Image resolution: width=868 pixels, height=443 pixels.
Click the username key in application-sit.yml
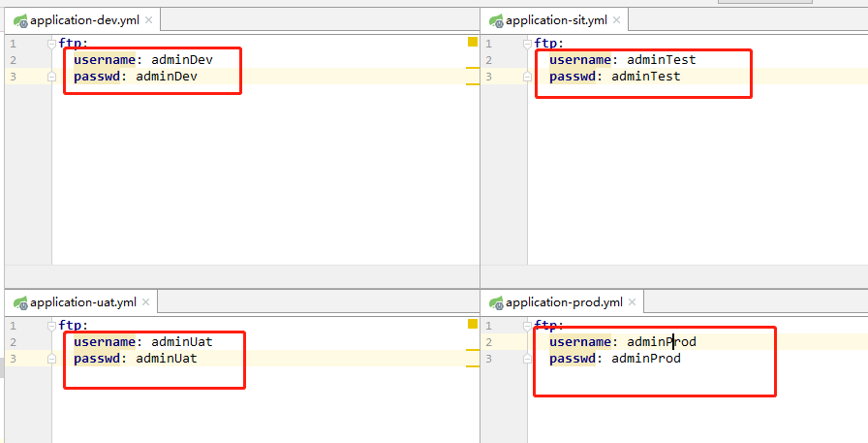[x=580, y=60]
